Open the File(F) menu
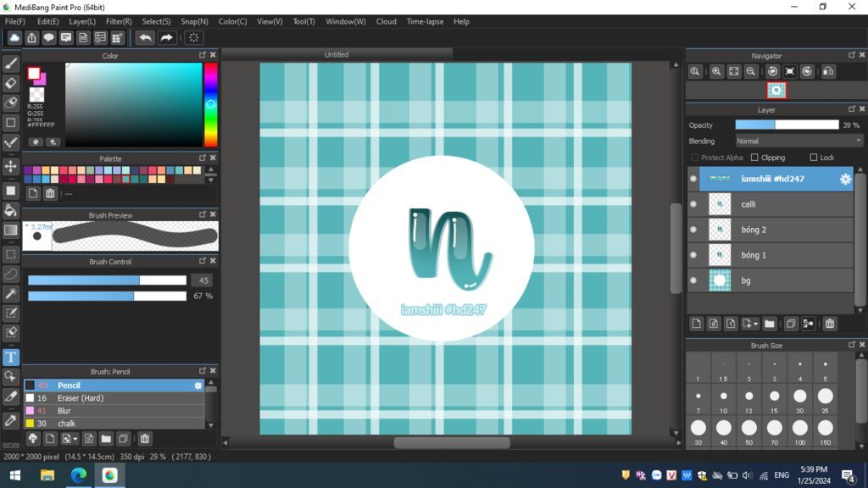The width and height of the screenshot is (868, 488). point(15,21)
